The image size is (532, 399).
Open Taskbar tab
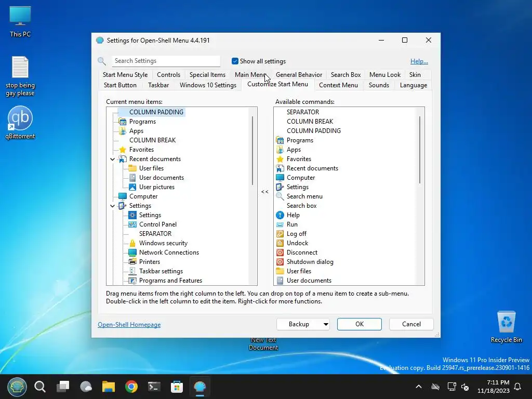pos(158,85)
